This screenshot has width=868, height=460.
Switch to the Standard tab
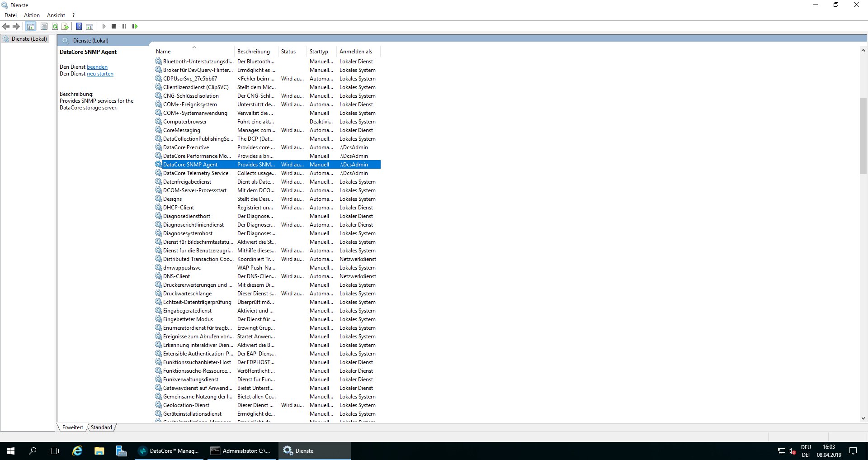[101, 427]
